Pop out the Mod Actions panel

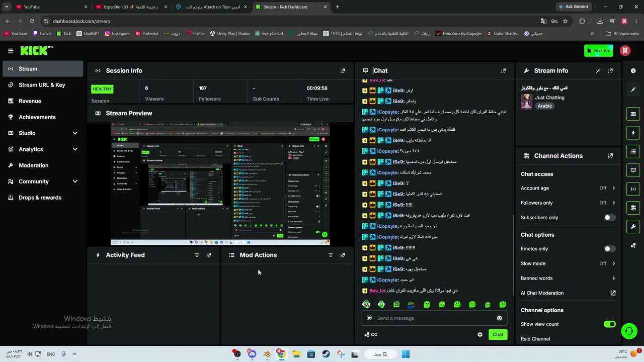click(343, 255)
